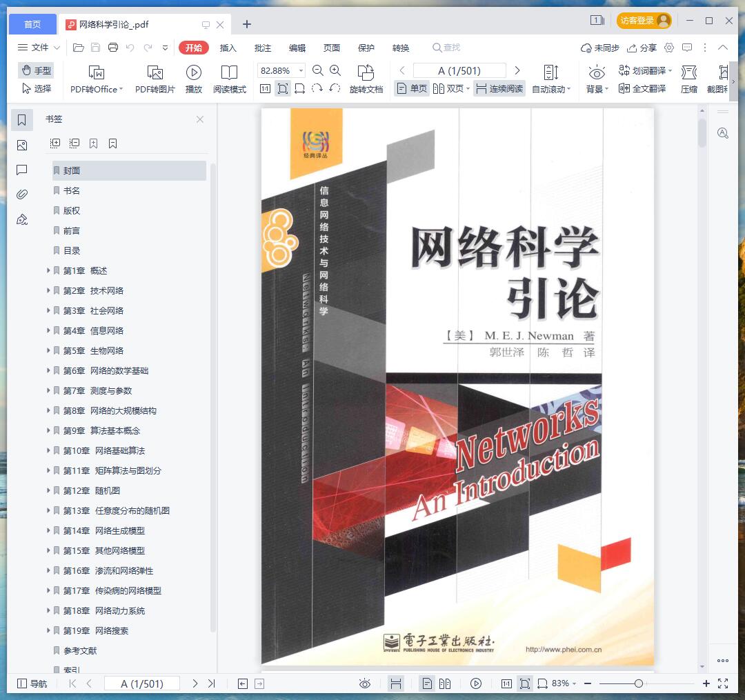
Task: Click 未同步 sync status
Action: (x=600, y=48)
